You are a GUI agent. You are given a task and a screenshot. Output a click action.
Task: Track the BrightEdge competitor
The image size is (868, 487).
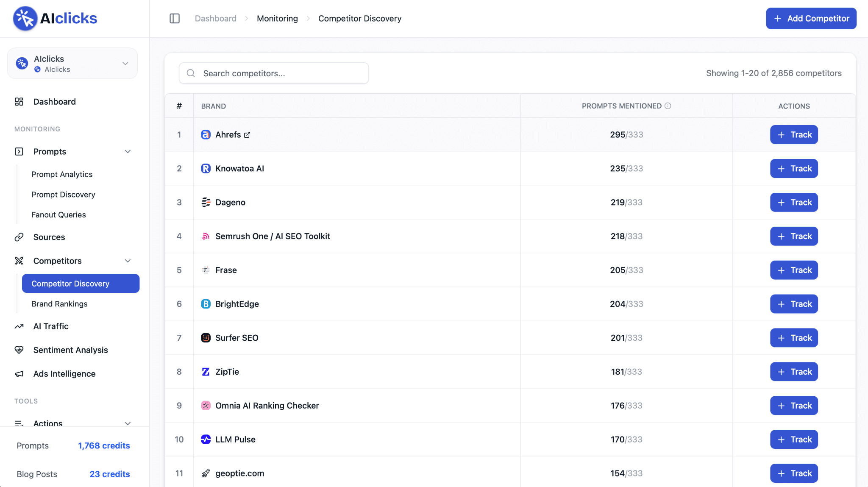(x=794, y=304)
